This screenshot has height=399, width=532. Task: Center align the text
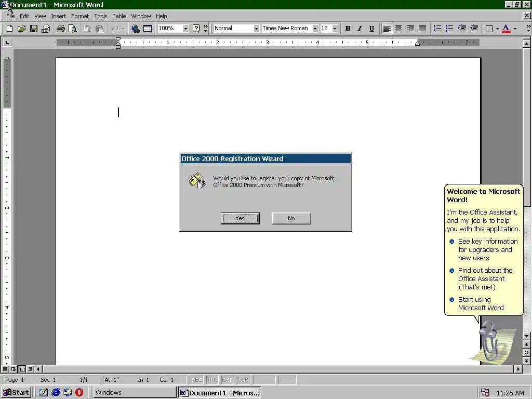398,29
